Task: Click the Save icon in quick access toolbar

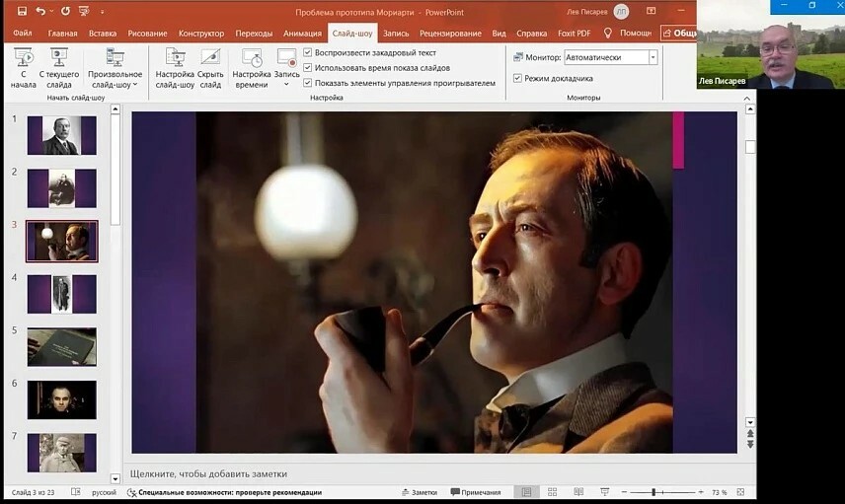Action: pyautogui.click(x=22, y=12)
